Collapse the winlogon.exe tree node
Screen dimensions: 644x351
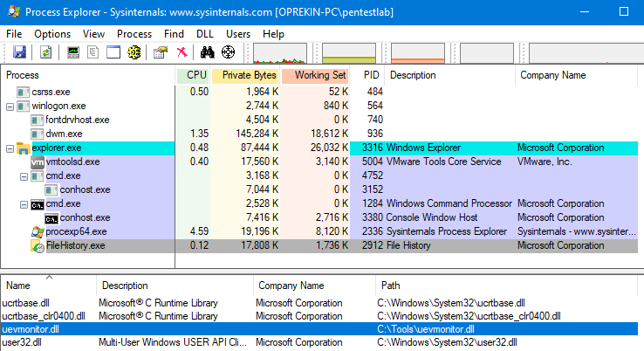10,106
